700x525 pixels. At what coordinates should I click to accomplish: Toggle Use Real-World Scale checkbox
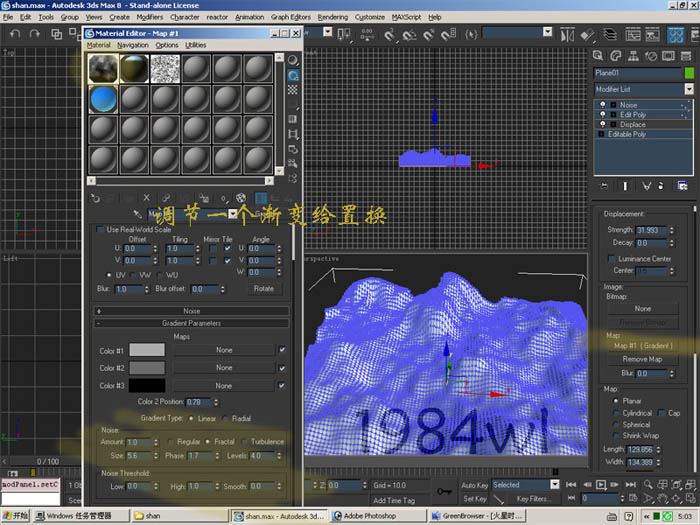100,229
